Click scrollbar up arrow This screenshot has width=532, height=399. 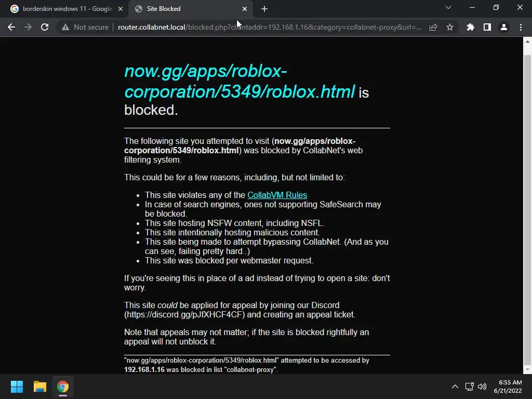(x=527, y=42)
